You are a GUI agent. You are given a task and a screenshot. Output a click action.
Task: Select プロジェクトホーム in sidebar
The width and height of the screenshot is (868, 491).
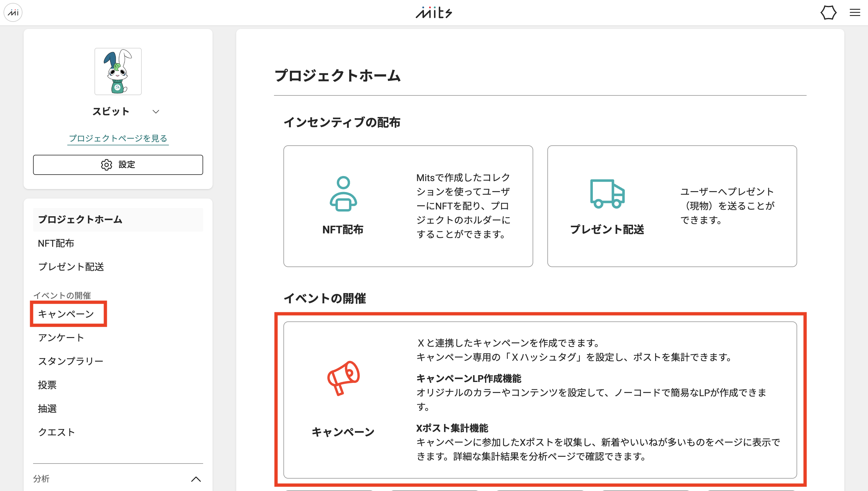118,220
